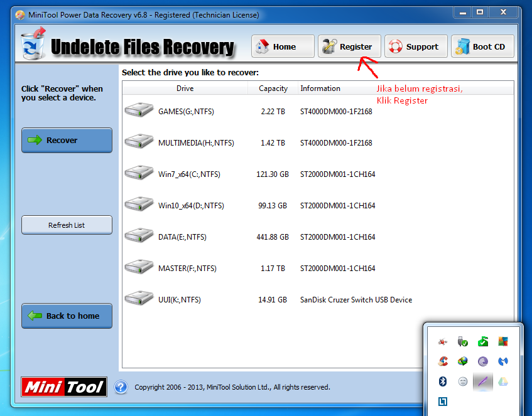Click the DATA(E:,NTFS) label
The image size is (532, 416).
[182, 237]
